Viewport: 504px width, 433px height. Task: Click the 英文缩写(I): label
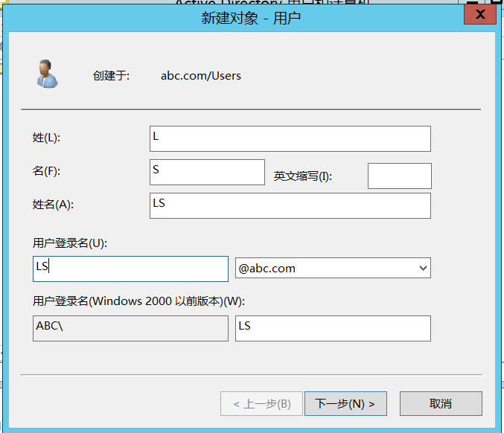tap(303, 176)
